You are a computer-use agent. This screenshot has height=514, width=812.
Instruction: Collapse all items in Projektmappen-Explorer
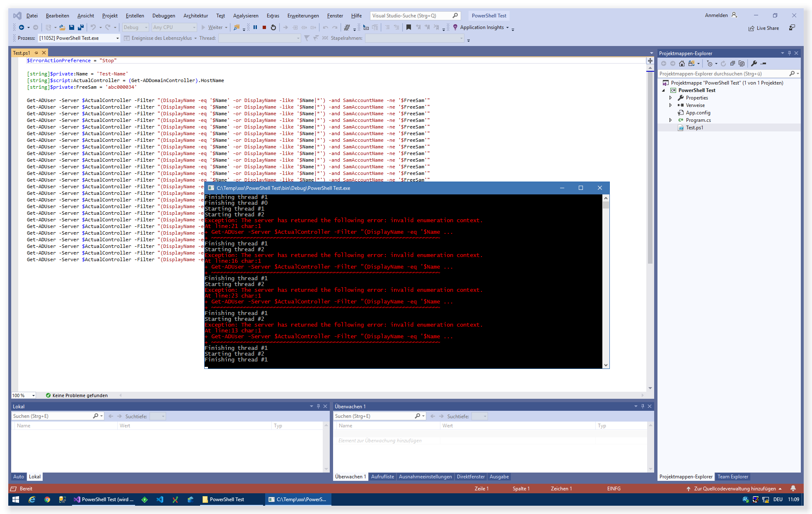click(732, 63)
